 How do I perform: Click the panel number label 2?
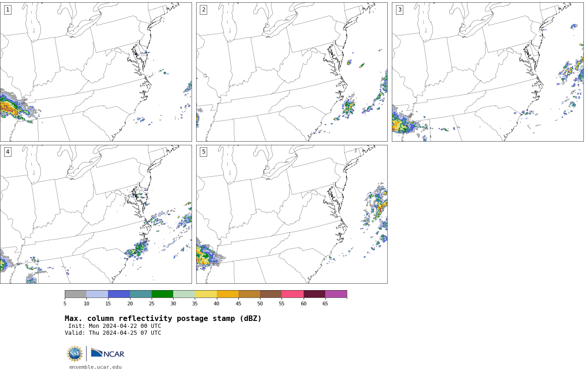pos(204,10)
